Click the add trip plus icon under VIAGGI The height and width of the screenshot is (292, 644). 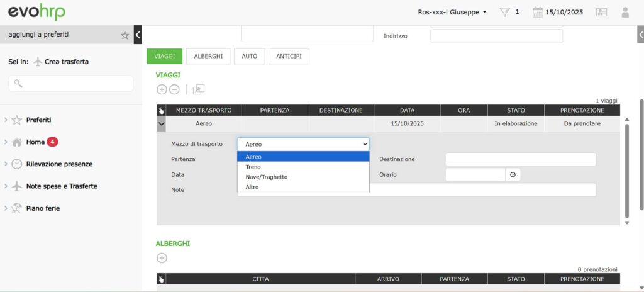(162, 90)
